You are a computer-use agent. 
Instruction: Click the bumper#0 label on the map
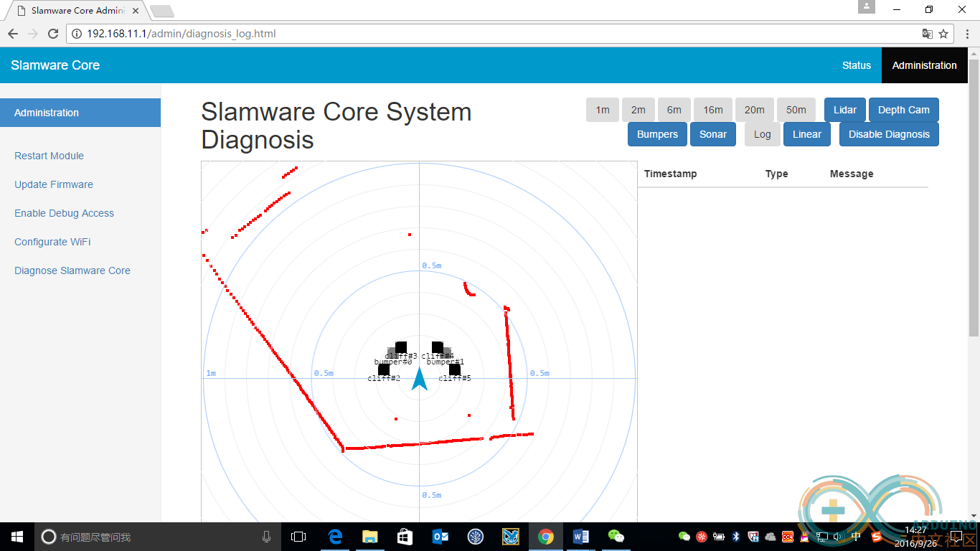pyautogui.click(x=393, y=362)
